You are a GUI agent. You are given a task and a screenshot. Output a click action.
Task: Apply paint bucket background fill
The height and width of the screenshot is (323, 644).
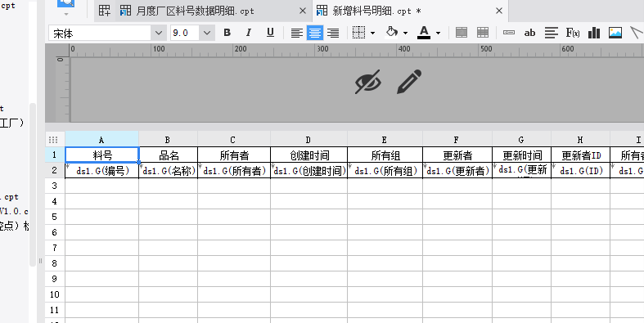point(392,32)
